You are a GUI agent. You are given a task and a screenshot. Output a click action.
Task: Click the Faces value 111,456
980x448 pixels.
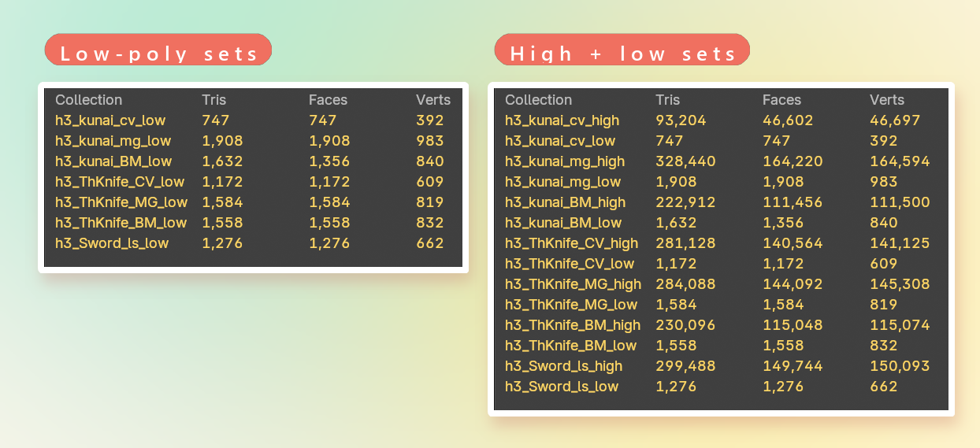(x=793, y=202)
